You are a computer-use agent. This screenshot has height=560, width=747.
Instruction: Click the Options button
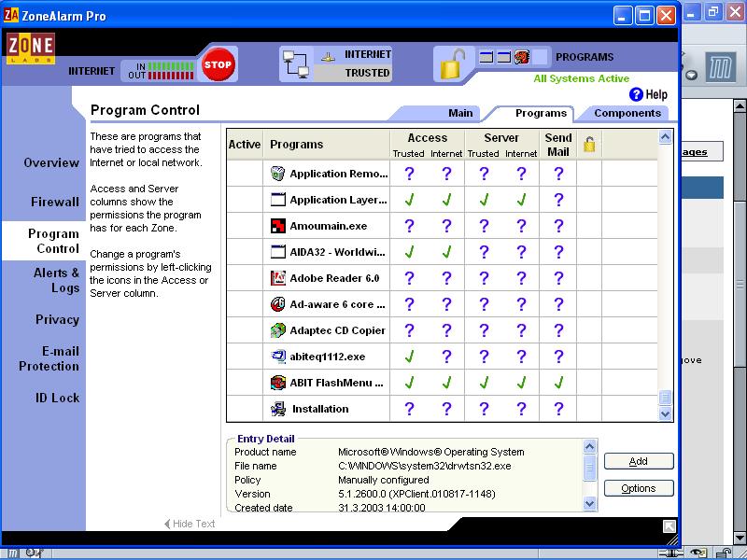(x=639, y=488)
